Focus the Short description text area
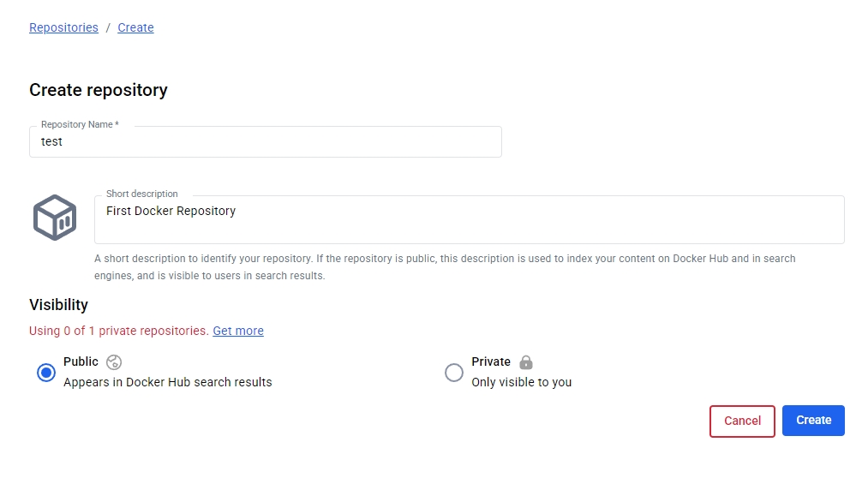 pos(470,219)
